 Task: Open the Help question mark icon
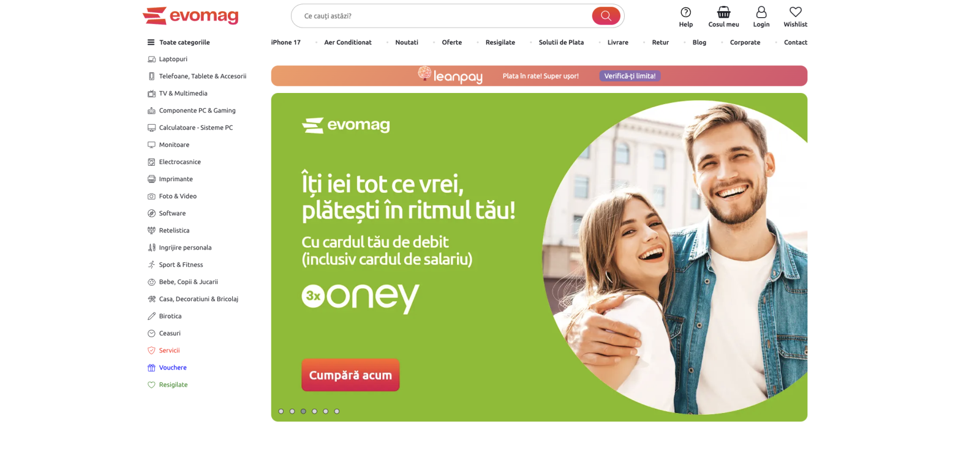(686, 12)
